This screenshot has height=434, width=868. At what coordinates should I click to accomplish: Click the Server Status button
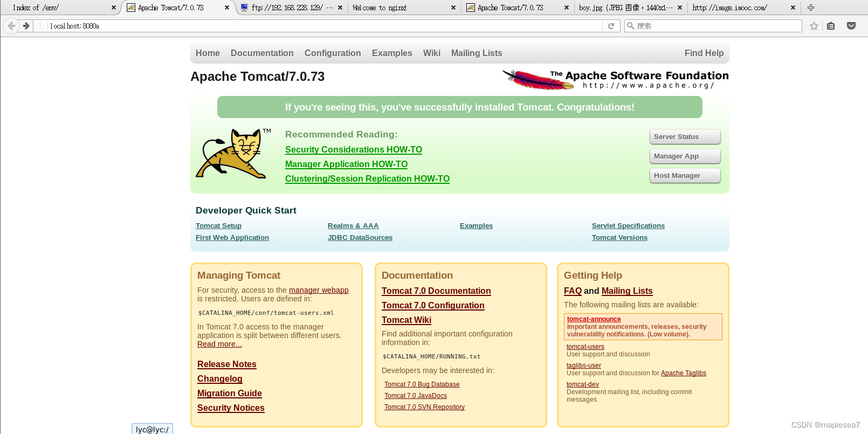(x=685, y=137)
